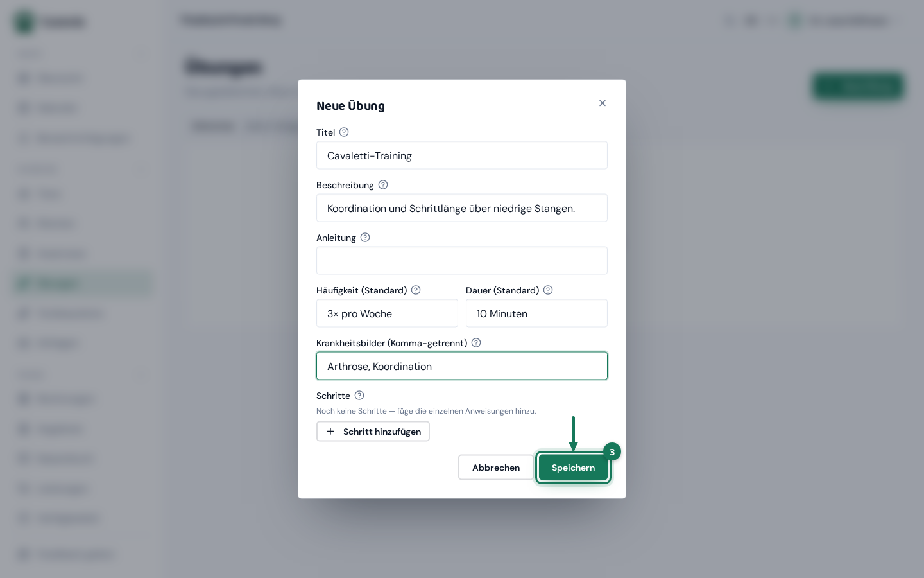This screenshot has width=924, height=578.
Task: Click the plus icon on Schritt hinzufügen
Action: pyautogui.click(x=330, y=432)
